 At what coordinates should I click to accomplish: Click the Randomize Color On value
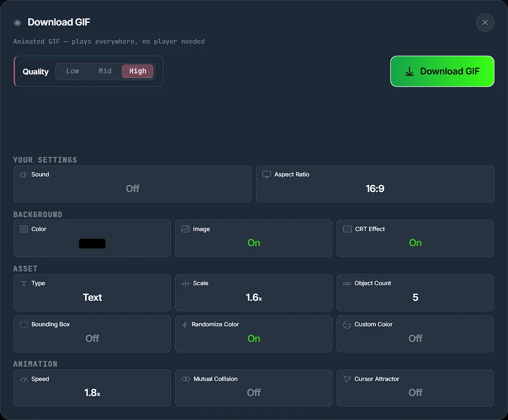(x=254, y=338)
